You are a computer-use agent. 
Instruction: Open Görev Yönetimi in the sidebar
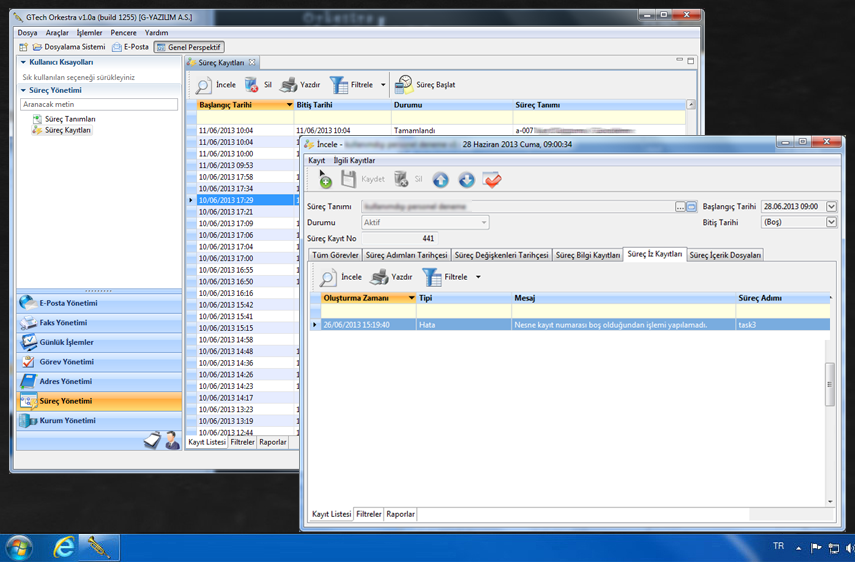pyautogui.click(x=66, y=362)
